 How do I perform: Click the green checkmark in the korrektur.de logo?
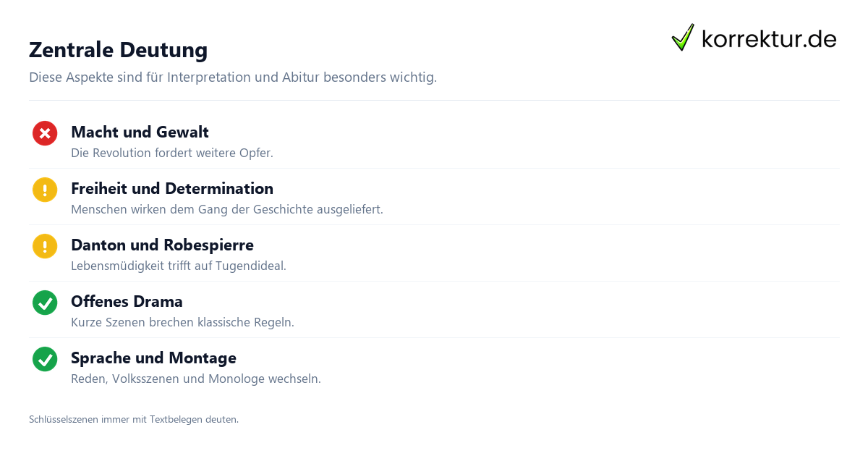(x=683, y=38)
